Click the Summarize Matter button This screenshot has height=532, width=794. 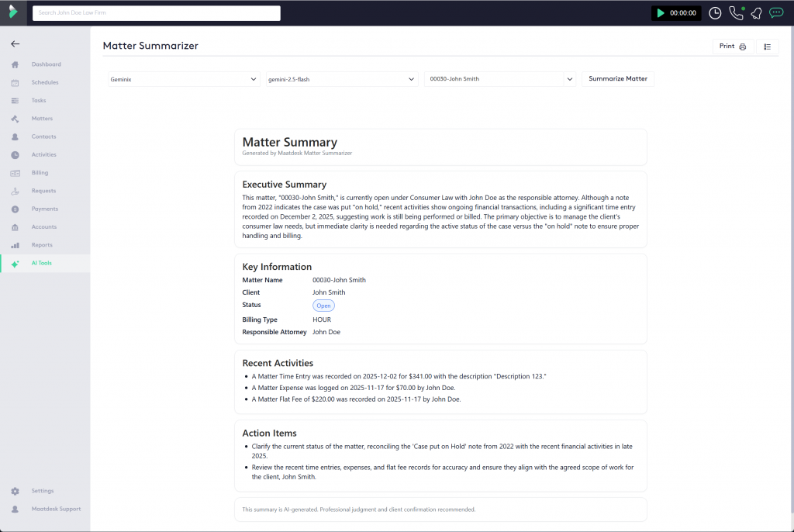pyautogui.click(x=617, y=79)
